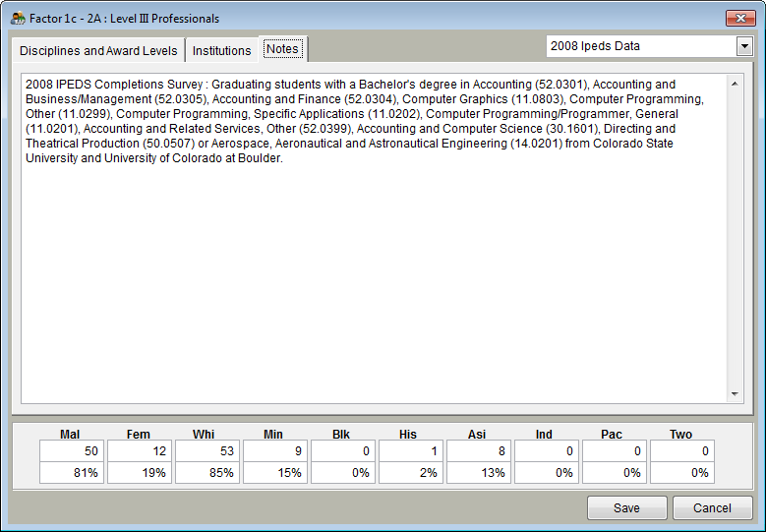The image size is (766, 532).
Task: Click the His percentage field 2%
Action: (x=411, y=473)
